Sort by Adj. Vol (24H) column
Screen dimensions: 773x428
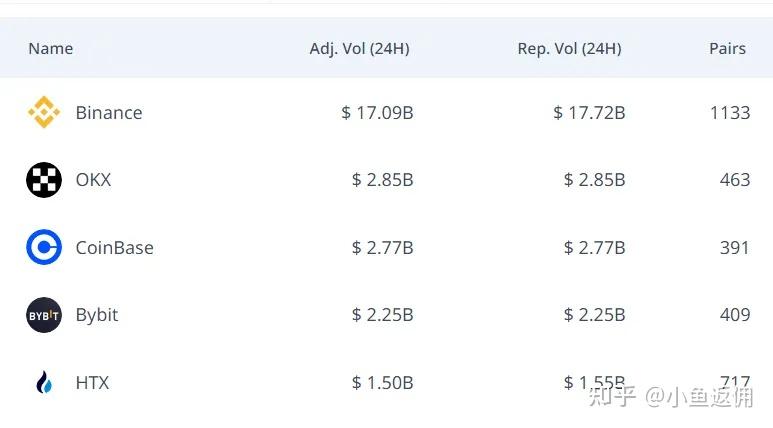click(359, 48)
